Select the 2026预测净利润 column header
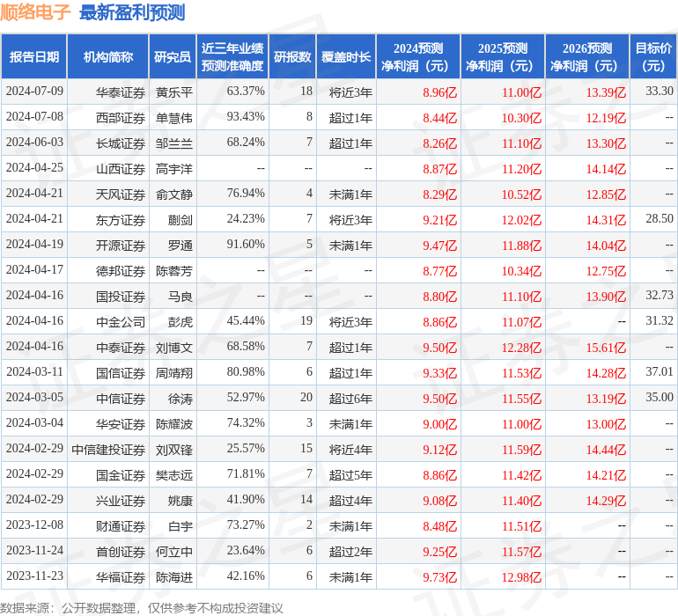 [x=587, y=56]
